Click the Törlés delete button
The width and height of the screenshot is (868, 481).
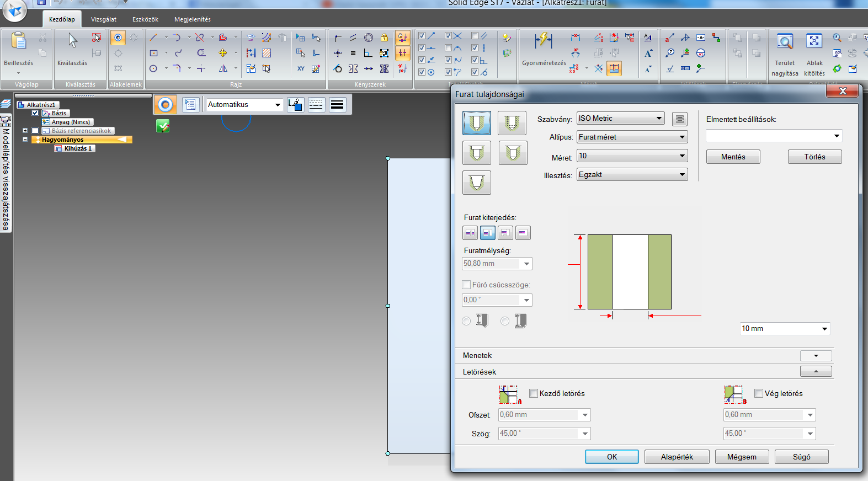[815, 157]
